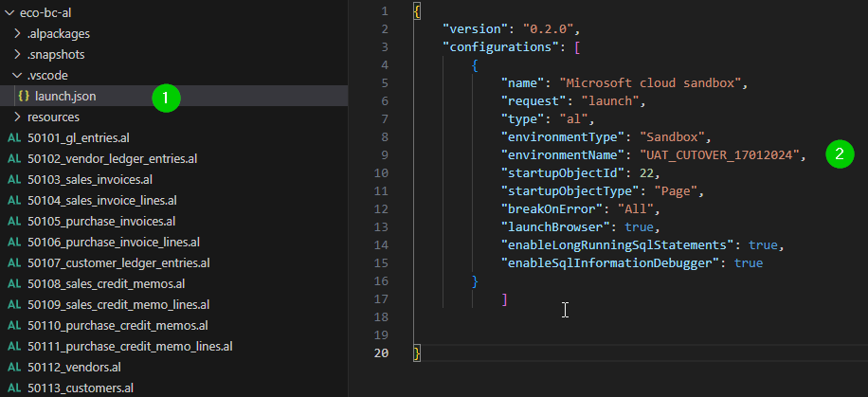
Task: Open file 50108_sales_credit_memos.al
Action: pos(106,284)
